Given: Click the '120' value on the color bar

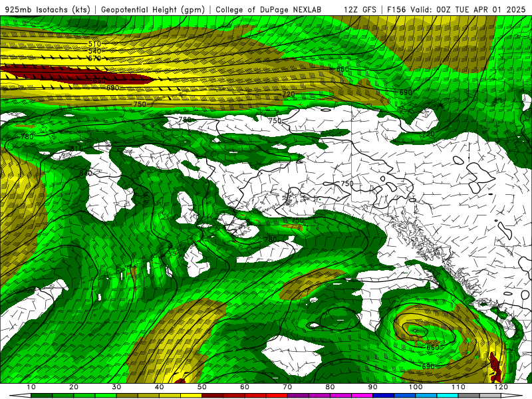Looking at the screenshot, I should point(501,387).
